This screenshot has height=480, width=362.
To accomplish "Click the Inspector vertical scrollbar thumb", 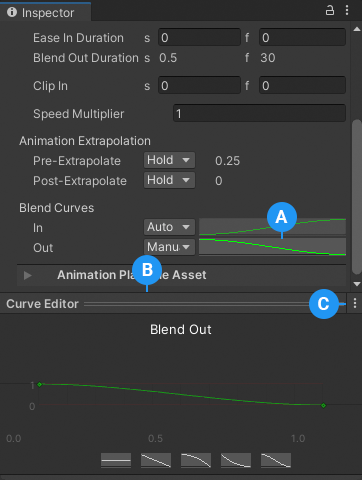I will [x=357, y=197].
